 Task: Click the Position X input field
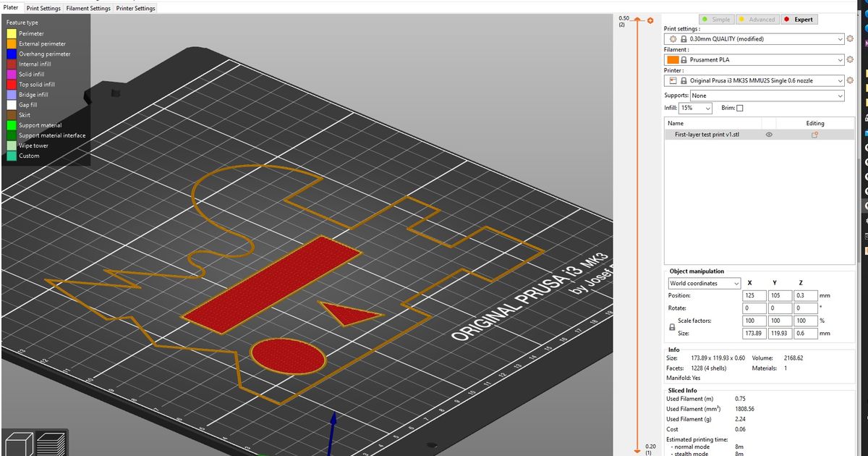(x=754, y=295)
